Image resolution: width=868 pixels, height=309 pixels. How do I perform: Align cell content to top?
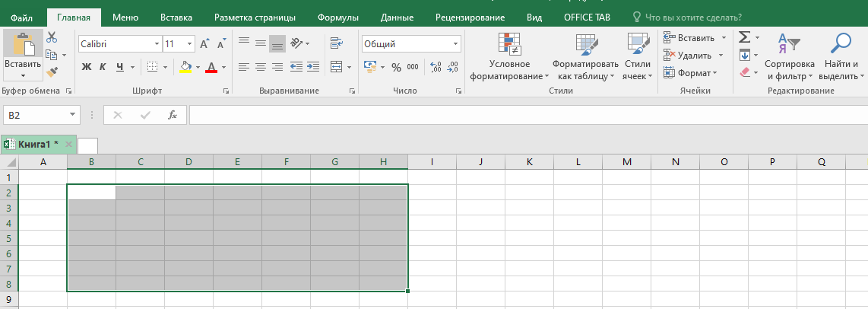[243, 43]
